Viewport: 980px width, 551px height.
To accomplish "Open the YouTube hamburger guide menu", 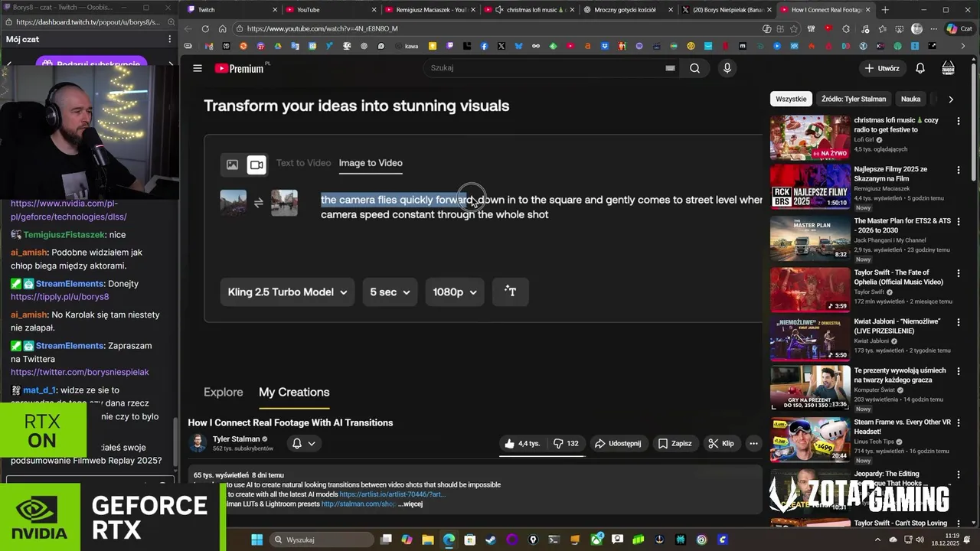I will click(x=198, y=68).
